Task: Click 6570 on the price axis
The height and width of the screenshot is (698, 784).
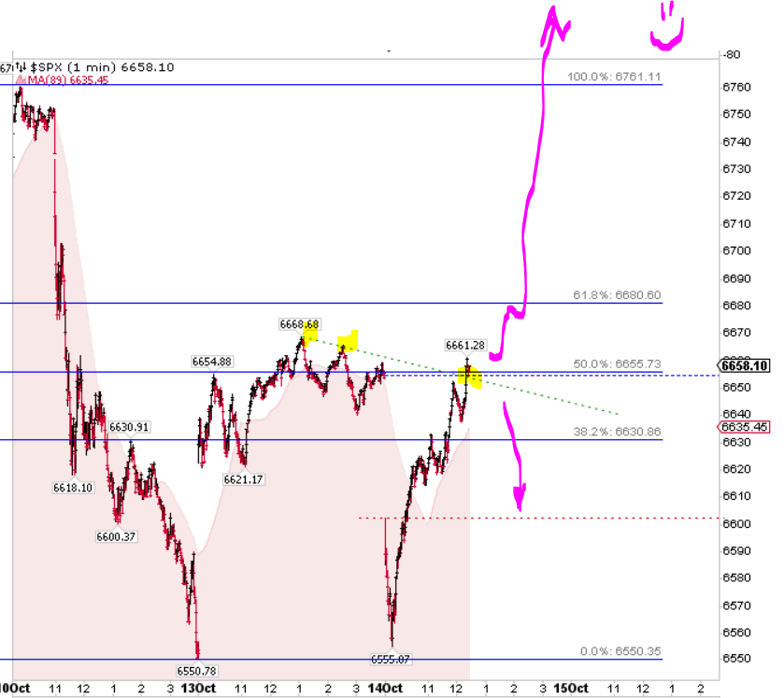Action: point(736,606)
